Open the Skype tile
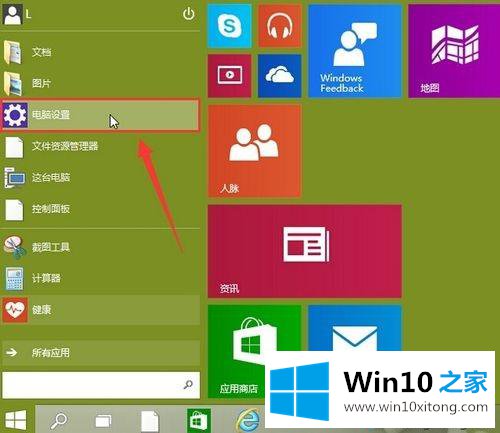This screenshot has width=500, height=433. click(x=229, y=26)
